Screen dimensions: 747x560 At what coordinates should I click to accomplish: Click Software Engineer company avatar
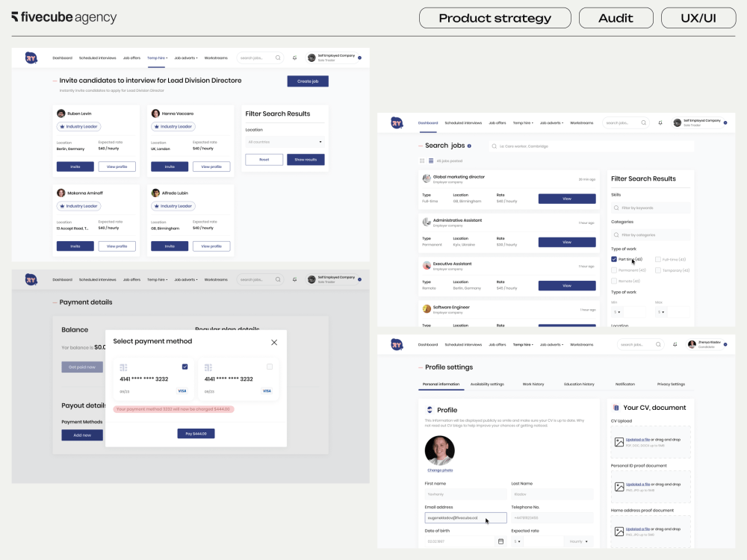(427, 309)
